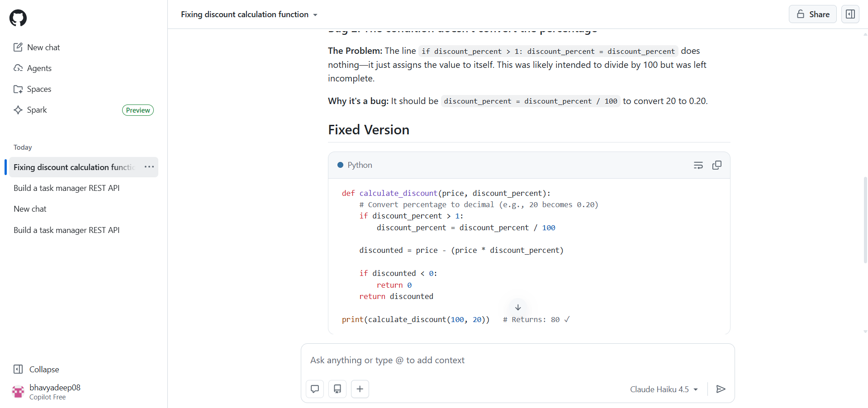The image size is (868, 408).
Task: Send the chat message
Action: [x=721, y=389]
